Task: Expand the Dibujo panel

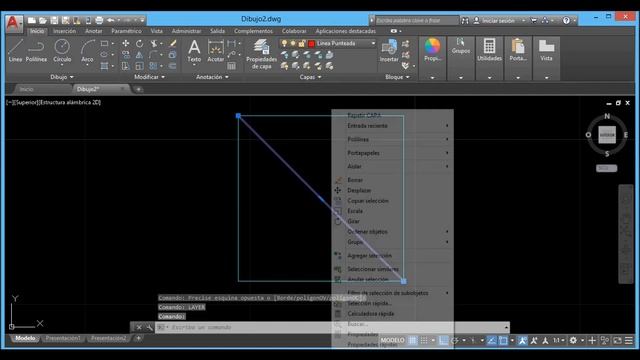Action: click(x=62, y=77)
